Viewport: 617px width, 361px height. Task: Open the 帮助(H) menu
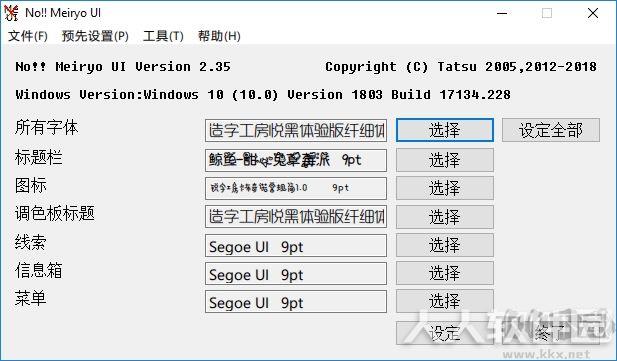click(219, 36)
